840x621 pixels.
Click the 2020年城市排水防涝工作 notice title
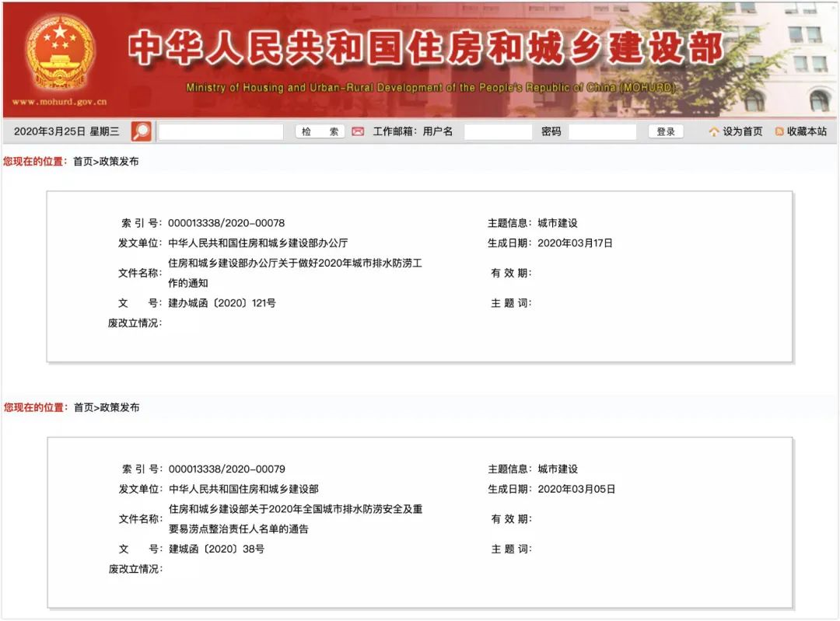point(296,273)
